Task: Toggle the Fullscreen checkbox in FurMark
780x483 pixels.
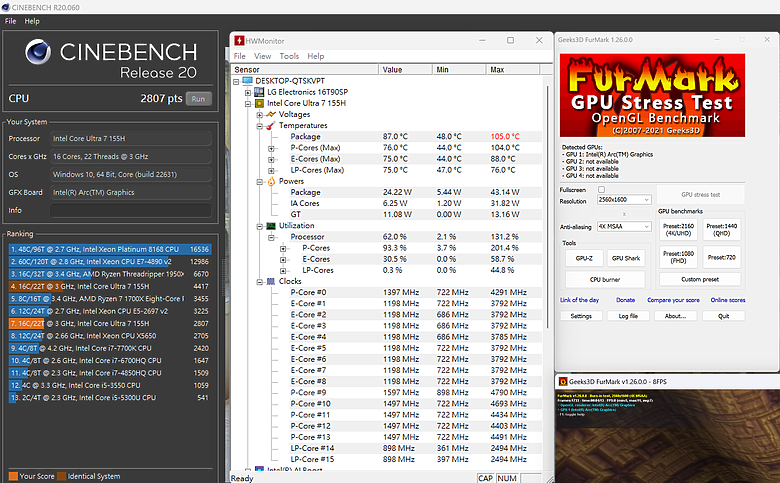Action: pyautogui.click(x=601, y=190)
